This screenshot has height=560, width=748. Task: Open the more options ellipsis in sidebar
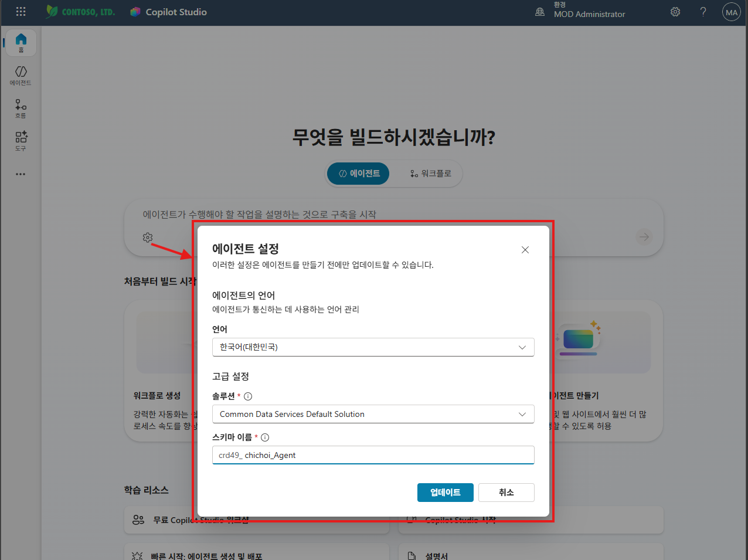tap(21, 174)
